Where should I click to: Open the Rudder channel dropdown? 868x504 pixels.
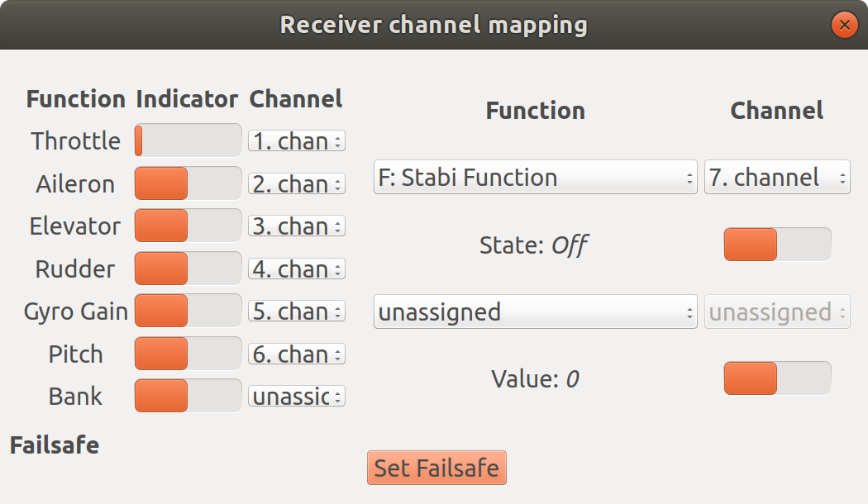[x=296, y=269]
